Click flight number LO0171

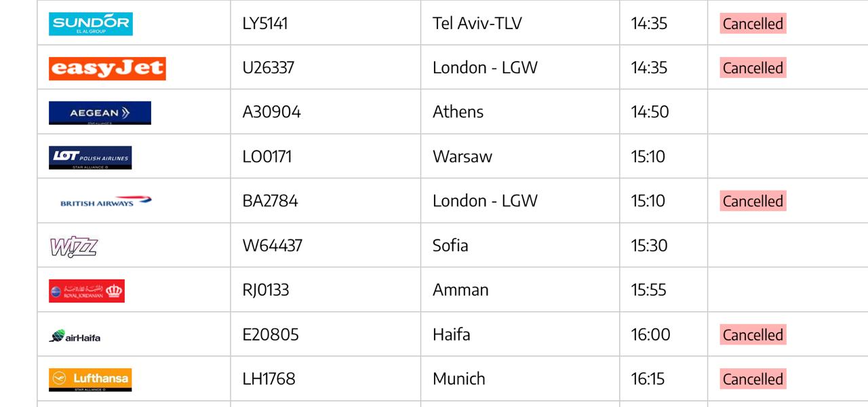click(x=267, y=157)
